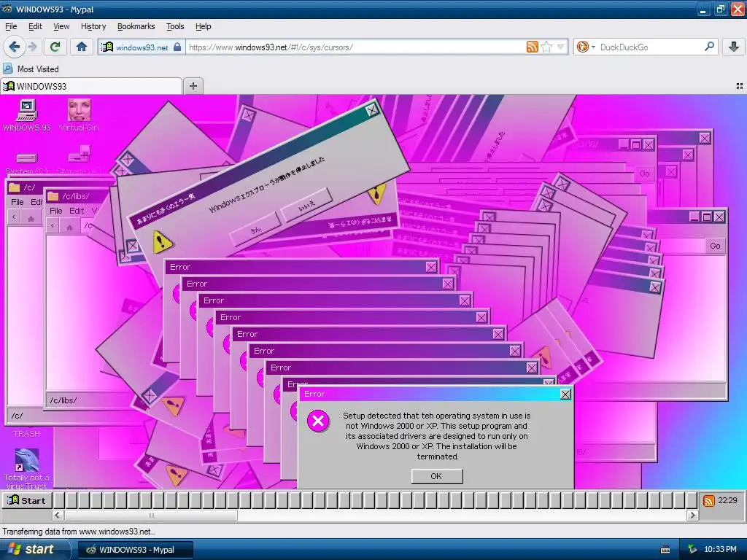
Task: Open the Edit menu in Mypal
Action: [35, 26]
